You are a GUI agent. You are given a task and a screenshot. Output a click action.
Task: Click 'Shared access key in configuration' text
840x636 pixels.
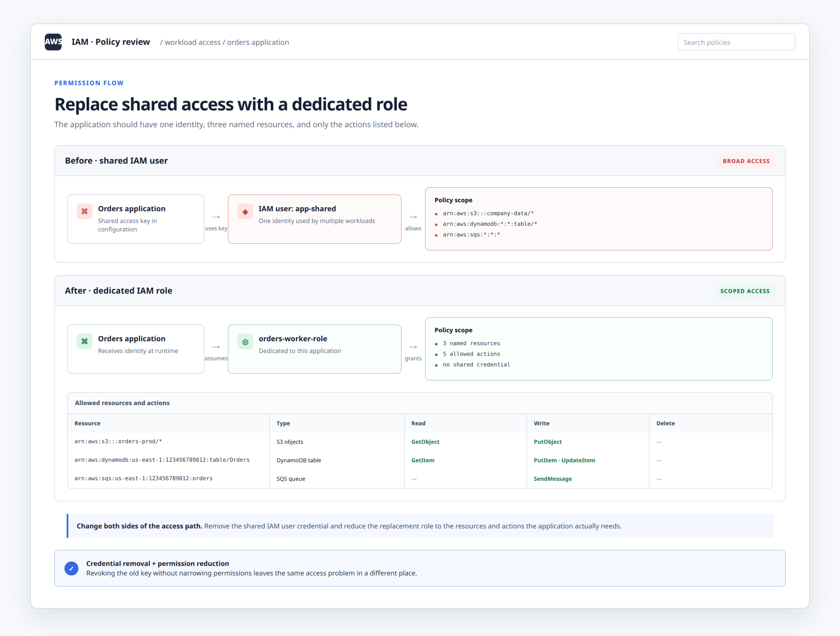[x=127, y=225]
